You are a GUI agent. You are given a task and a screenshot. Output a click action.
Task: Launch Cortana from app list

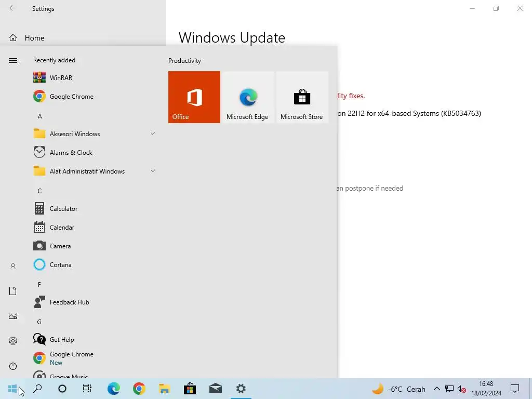click(x=95, y=264)
